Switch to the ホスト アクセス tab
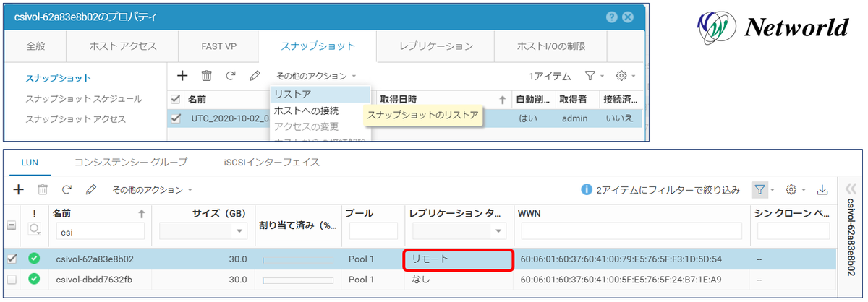The width and height of the screenshot is (868, 302). coord(123,46)
